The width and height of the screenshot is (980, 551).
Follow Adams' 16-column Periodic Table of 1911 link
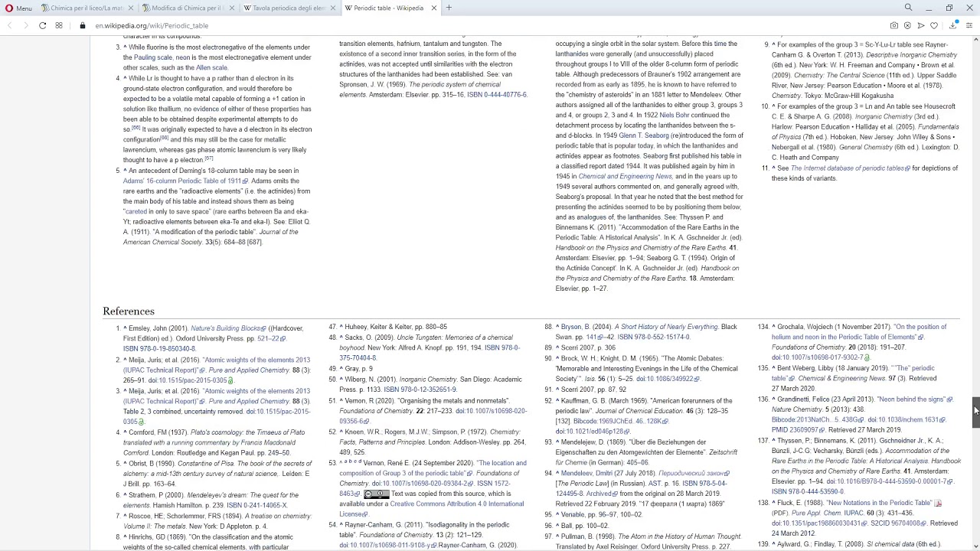point(184,181)
